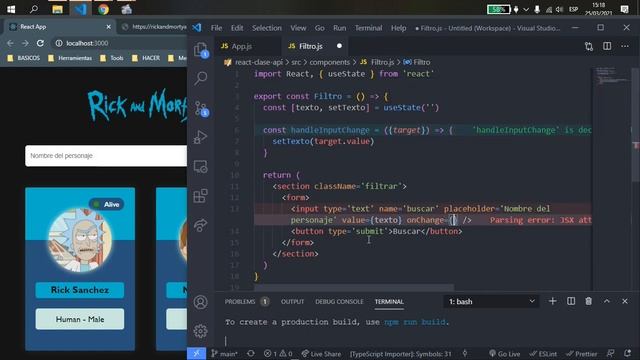The width and height of the screenshot is (640, 360).
Task: Click Windows taskbar search icon
Action: [x=34, y=9]
